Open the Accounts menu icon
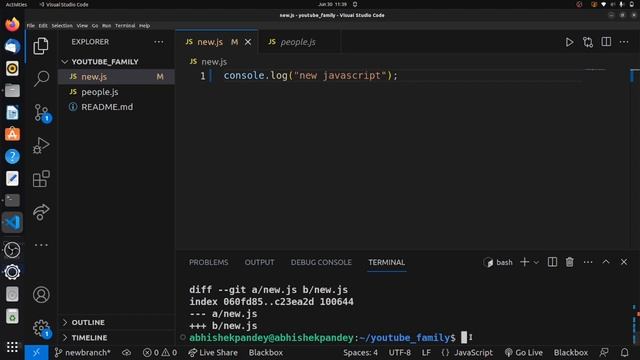Image resolution: width=640 pixels, height=360 pixels. point(41,295)
